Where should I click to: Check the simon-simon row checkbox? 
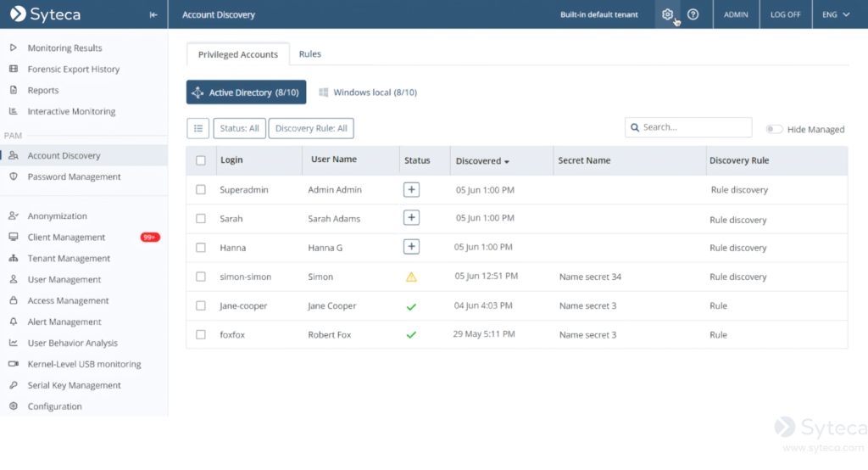[x=200, y=277]
